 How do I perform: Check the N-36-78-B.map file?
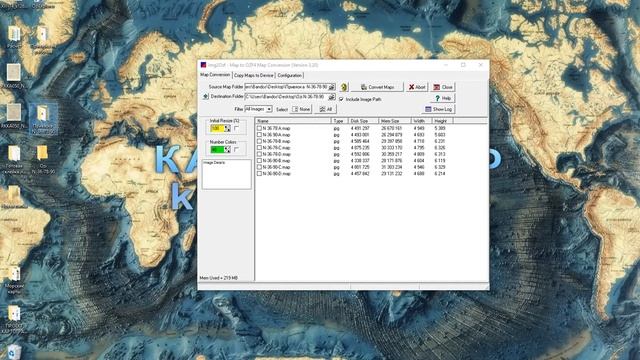(x=259, y=141)
